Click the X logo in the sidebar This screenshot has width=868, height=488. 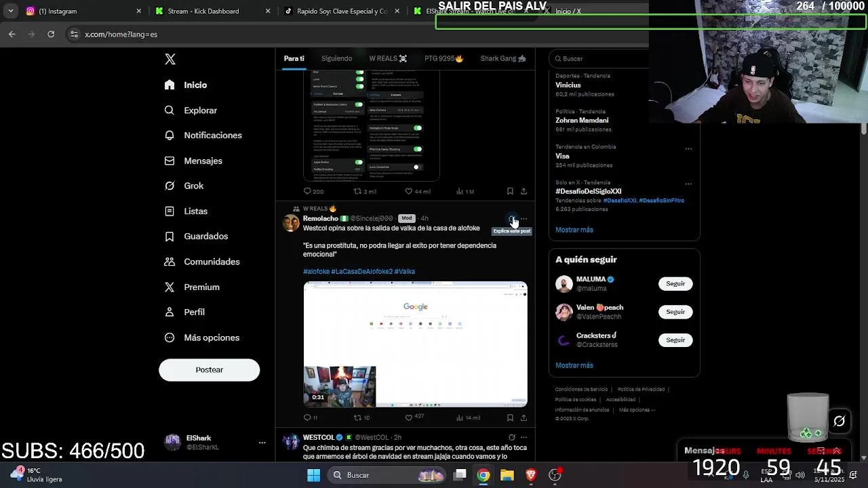[x=170, y=59]
